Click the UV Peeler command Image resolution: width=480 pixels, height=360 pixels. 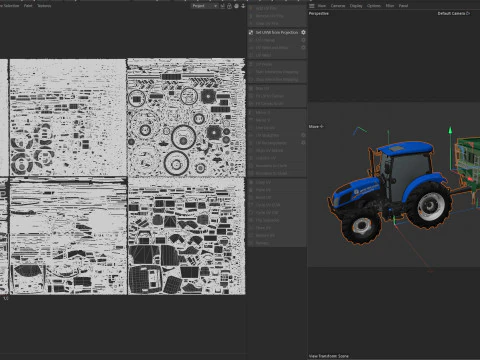coord(264,64)
